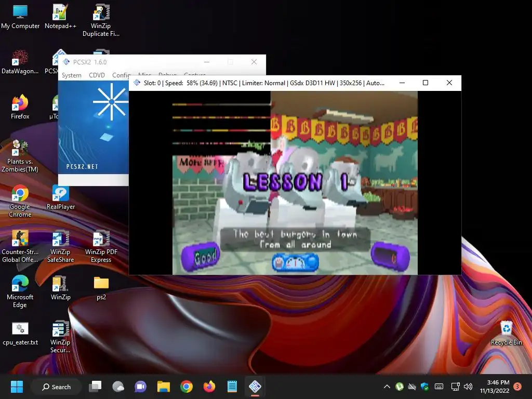Open cpu_eater.txt file on desktop
532x399 pixels.
point(20,333)
